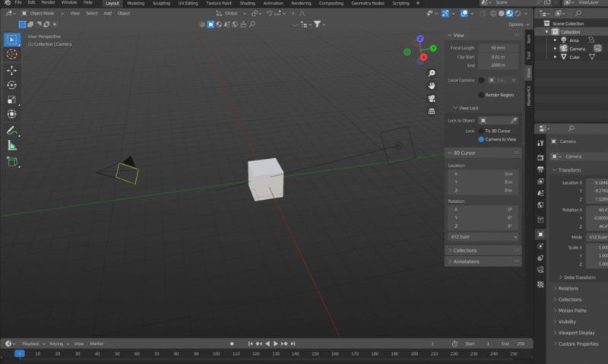Open the Render menu
This screenshot has width=608, height=364.
tap(48, 3)
